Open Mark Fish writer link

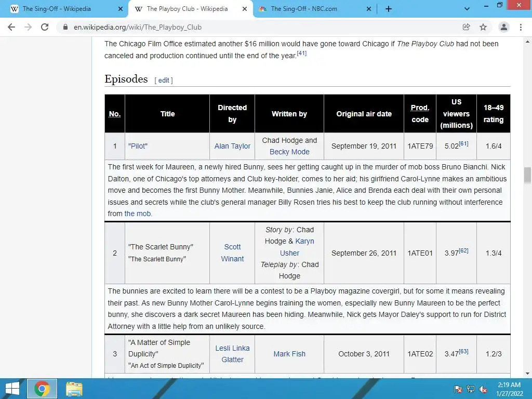(289, 354)
